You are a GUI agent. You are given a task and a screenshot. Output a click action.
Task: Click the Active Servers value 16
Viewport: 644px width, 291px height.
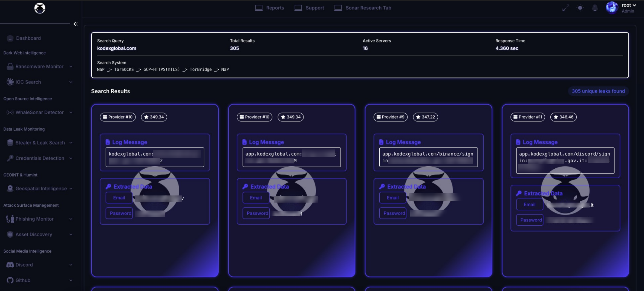tap(365, 48)
